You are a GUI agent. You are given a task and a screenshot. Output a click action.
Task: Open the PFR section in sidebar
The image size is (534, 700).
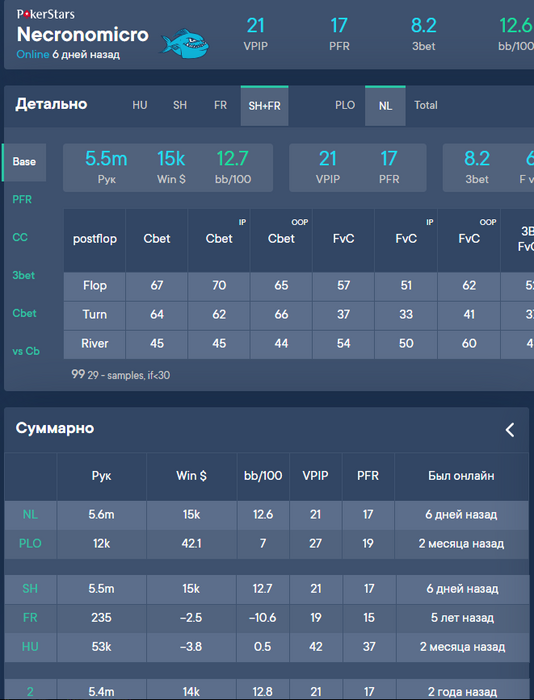coord(22,200)
